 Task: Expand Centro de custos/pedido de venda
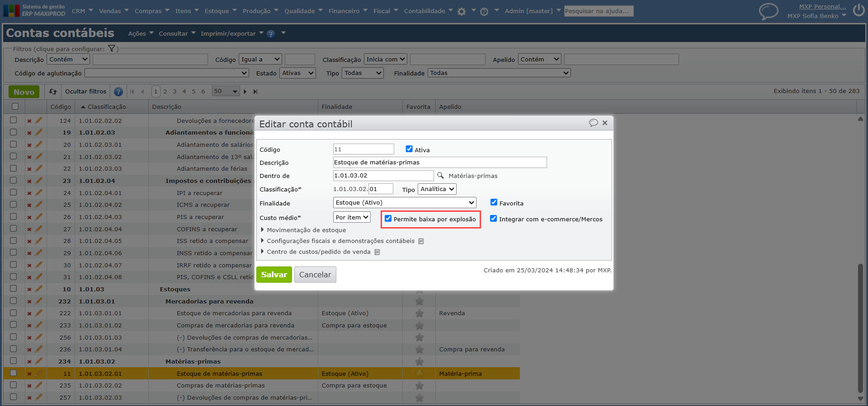click(316, 252)
